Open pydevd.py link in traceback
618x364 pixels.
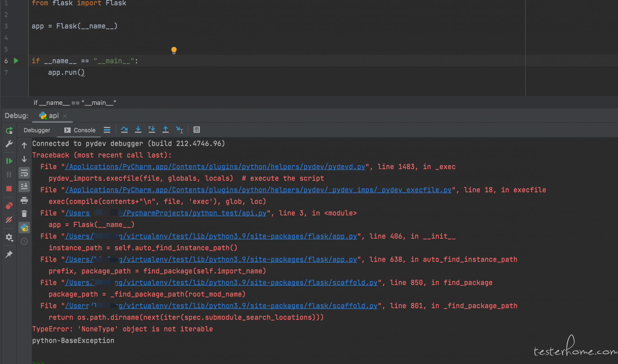pyautogui.click(x=215, y=167)
